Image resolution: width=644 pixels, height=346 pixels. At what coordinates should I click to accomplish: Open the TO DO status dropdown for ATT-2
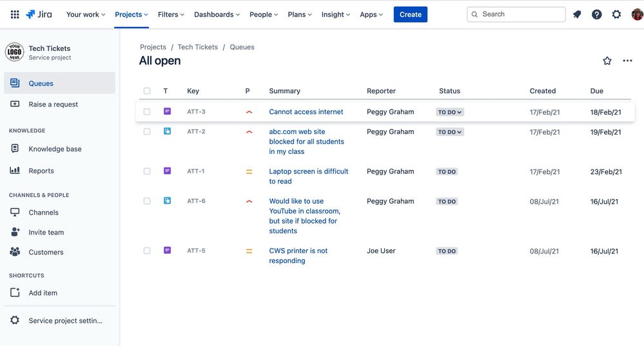point(450,132)
